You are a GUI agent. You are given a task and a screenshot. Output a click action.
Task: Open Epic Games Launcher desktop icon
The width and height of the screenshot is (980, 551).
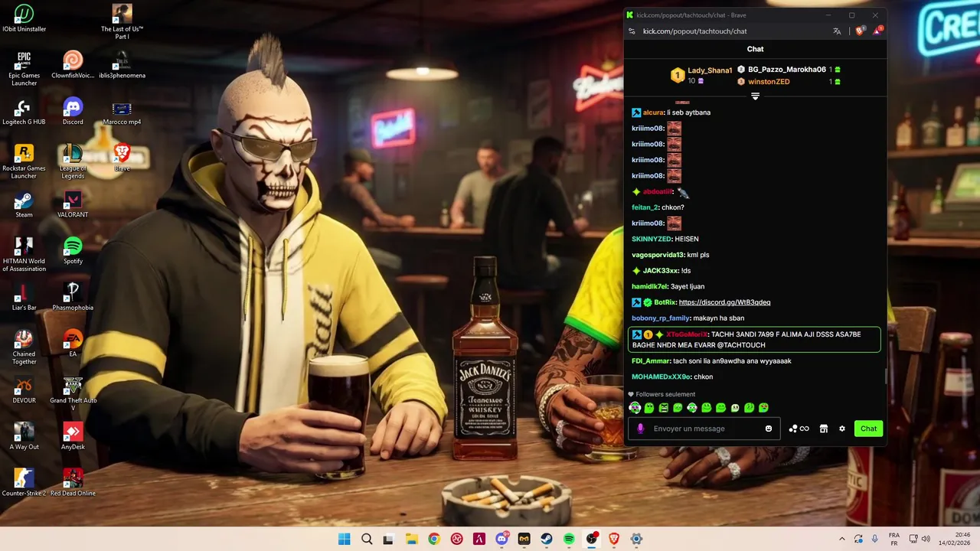coord(24,69)
